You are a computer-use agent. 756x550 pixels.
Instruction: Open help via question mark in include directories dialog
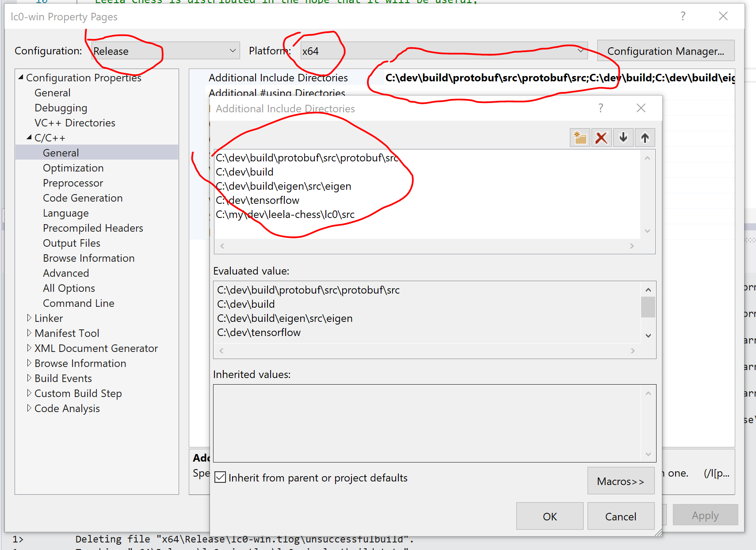coord(600,108)
